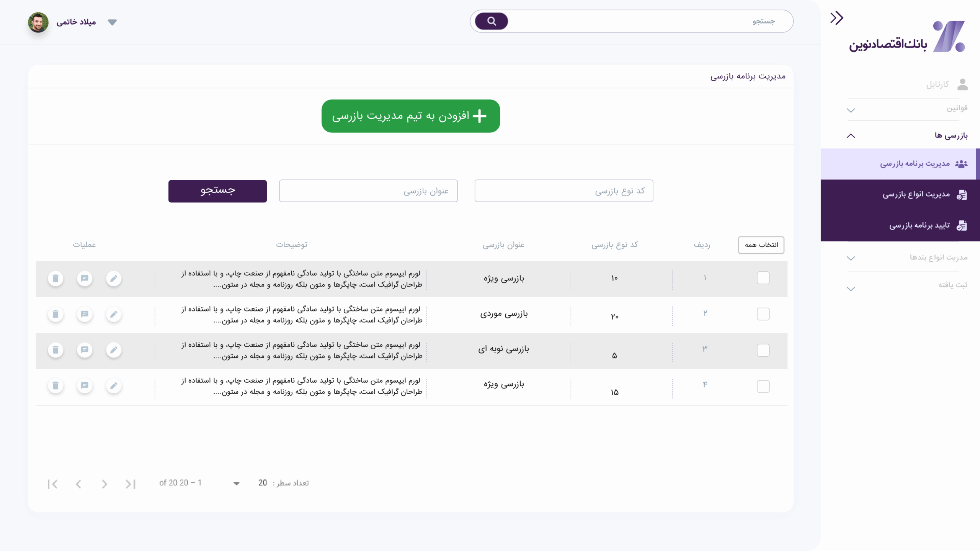Select the checkbox for row ۴
This screenshot has width=980, height=551.
click(x=763, y=386)
